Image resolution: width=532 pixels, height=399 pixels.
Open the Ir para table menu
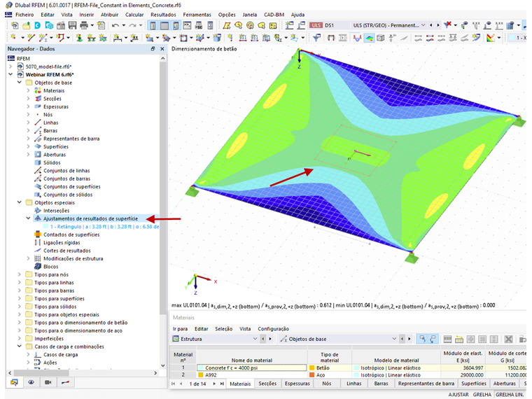pyautogui.click(x=180, y=329)
